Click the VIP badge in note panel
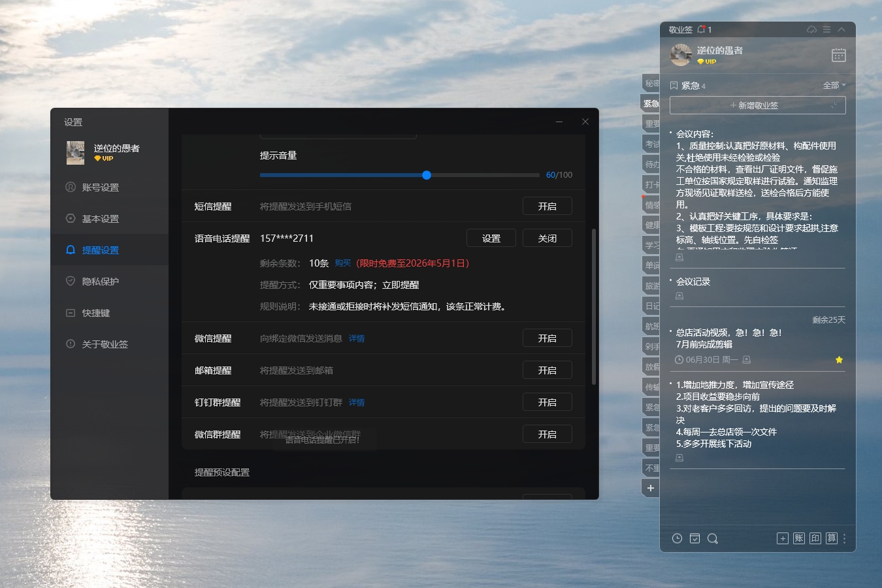Viewport: 882px width, 588px height. (707, 62)
